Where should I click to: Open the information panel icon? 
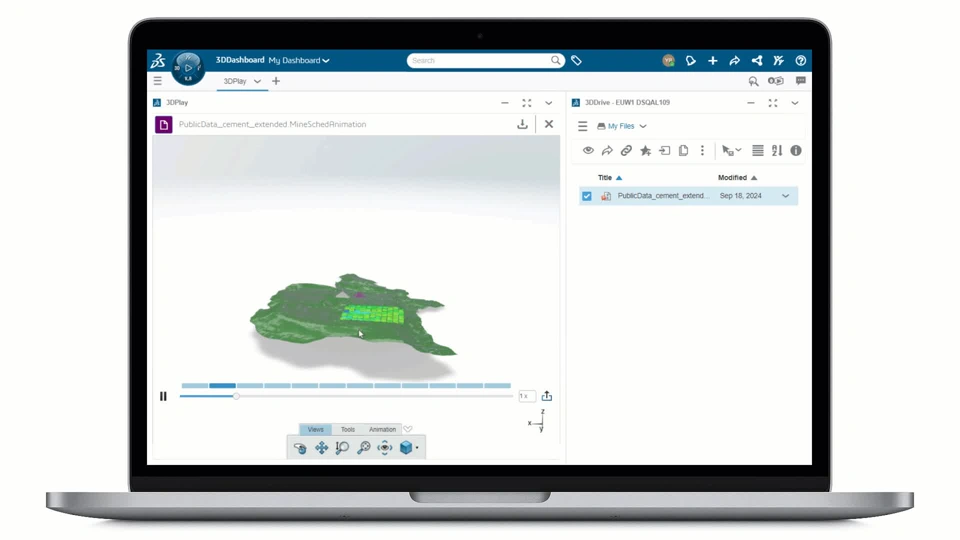point(796,151)
